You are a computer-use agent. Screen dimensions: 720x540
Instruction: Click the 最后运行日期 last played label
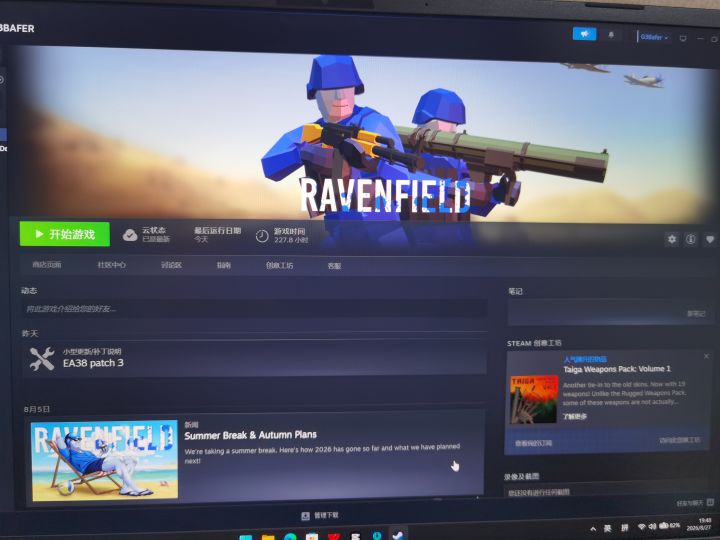217,231
